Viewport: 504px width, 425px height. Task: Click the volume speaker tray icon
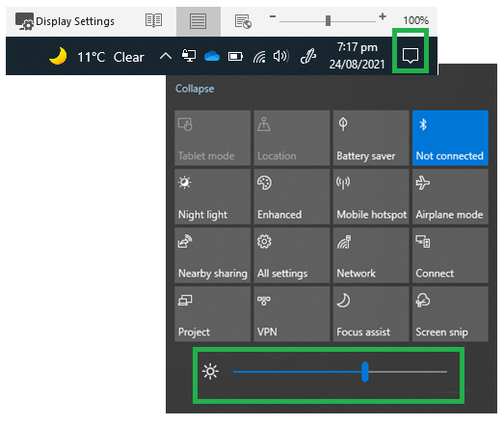pyautogui.click(x=281, y=57)
